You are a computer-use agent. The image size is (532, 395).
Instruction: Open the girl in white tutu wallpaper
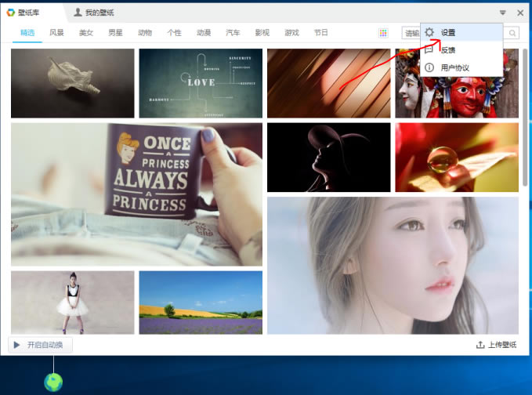tap(73, 303)
